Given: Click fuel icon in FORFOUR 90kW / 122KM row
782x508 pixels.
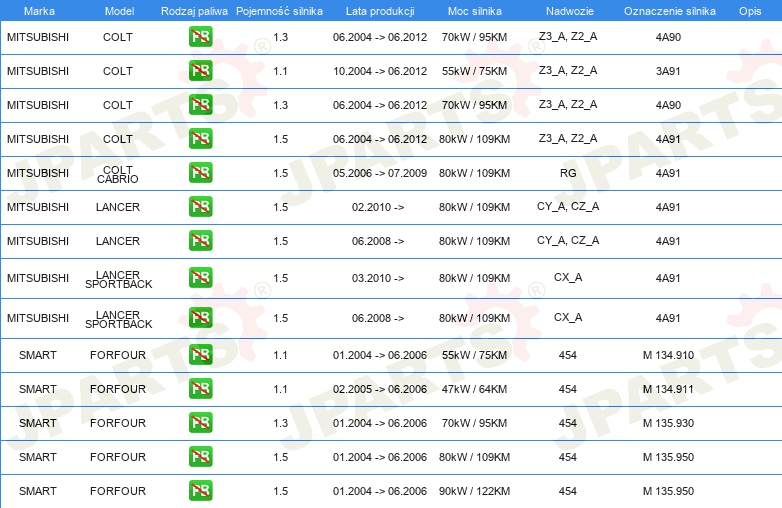Looking at the screenshot, I should pyautogui.click(x=200, y=490).
